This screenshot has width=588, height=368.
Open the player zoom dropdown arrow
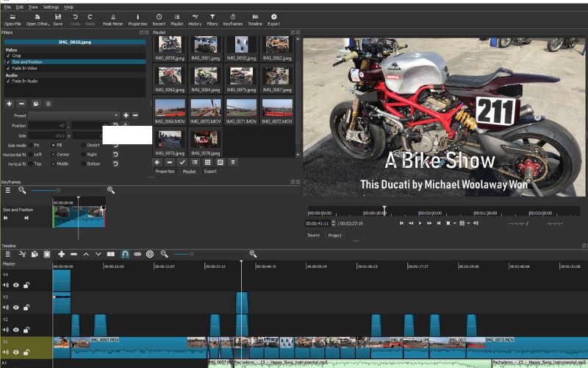[x=454, y=223]
